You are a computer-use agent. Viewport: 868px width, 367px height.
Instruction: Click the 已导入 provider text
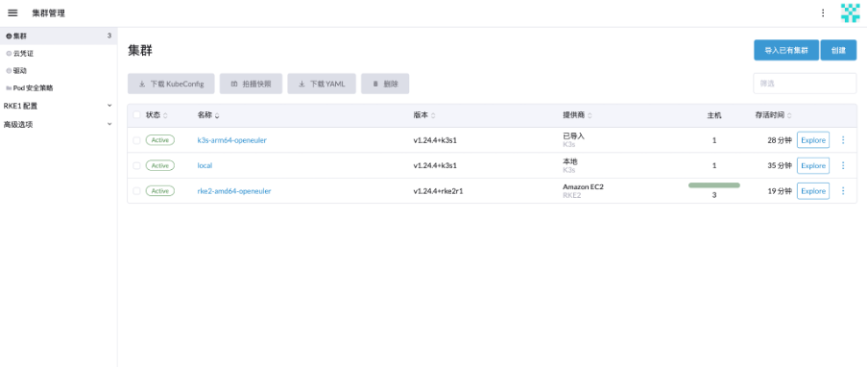point(573,136)
